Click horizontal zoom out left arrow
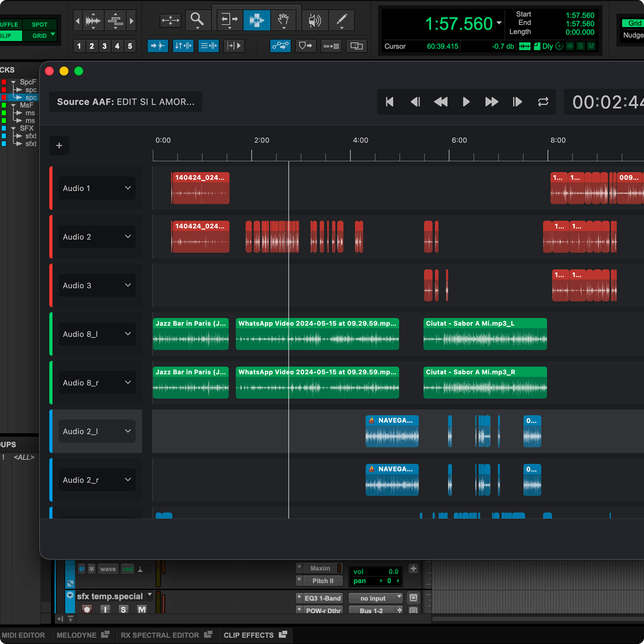Viewport: 644px width, 644px height. point(78,21)
